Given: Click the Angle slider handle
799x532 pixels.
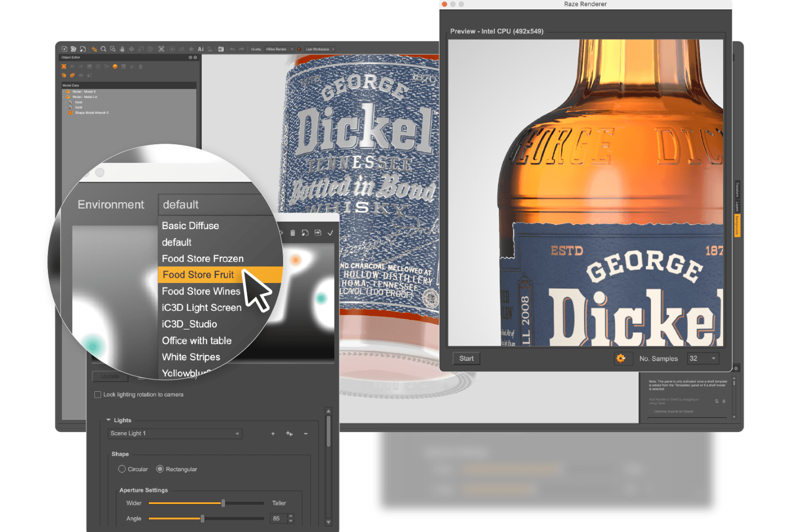Looking at the screenshot, I should coord(202,519).
